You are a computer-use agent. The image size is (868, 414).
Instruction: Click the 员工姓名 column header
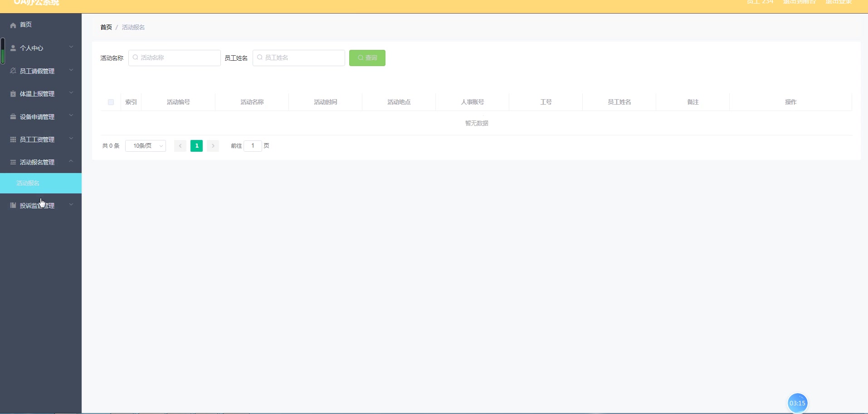[619, 102]
